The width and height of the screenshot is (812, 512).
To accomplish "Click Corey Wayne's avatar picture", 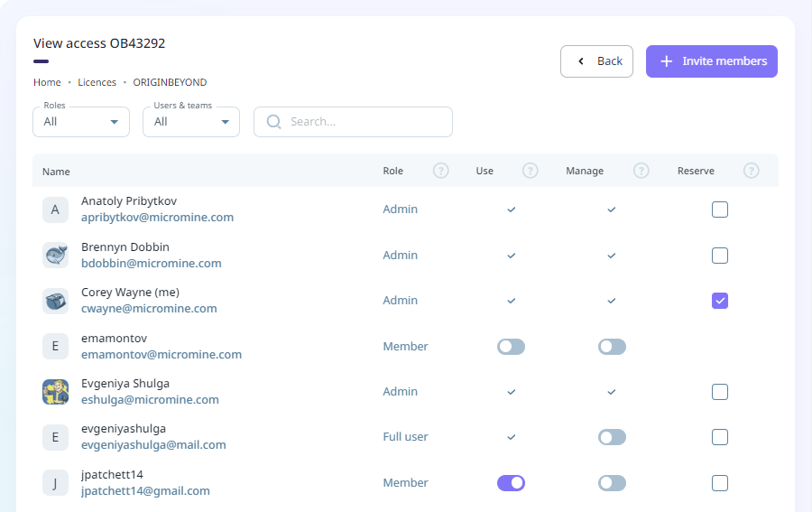I will click(55, 301).
